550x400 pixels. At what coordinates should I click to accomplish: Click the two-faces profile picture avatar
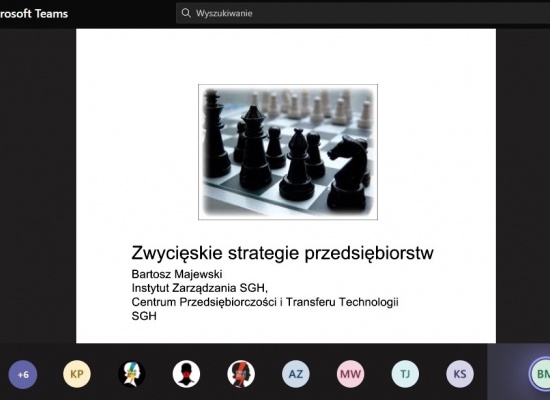pyautogui.click(x=132, y=374)
